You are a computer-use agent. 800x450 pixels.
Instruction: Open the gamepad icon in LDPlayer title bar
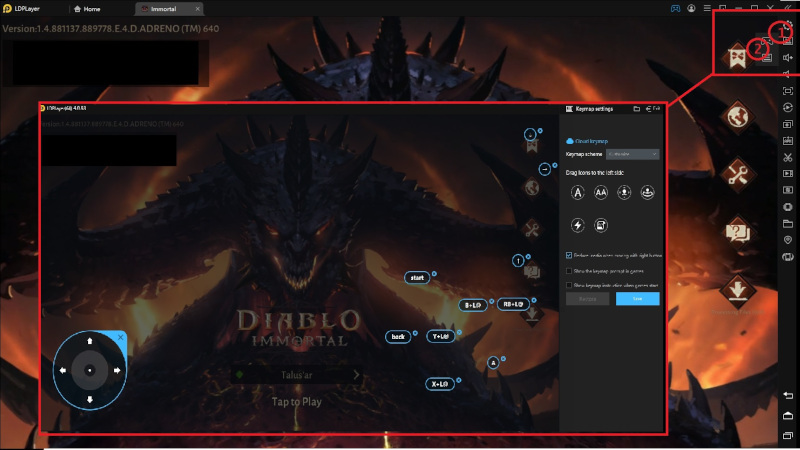pos(675,9)
